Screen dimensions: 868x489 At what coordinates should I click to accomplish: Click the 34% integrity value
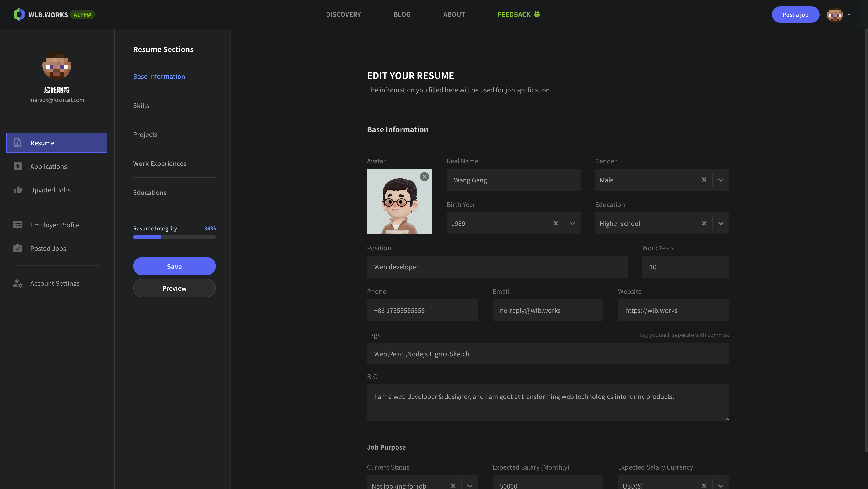[210, 228]
